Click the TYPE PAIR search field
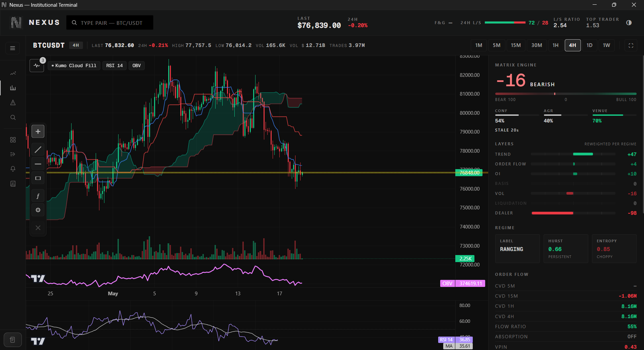This screenshot has height=350, width=644. [110, 23]
